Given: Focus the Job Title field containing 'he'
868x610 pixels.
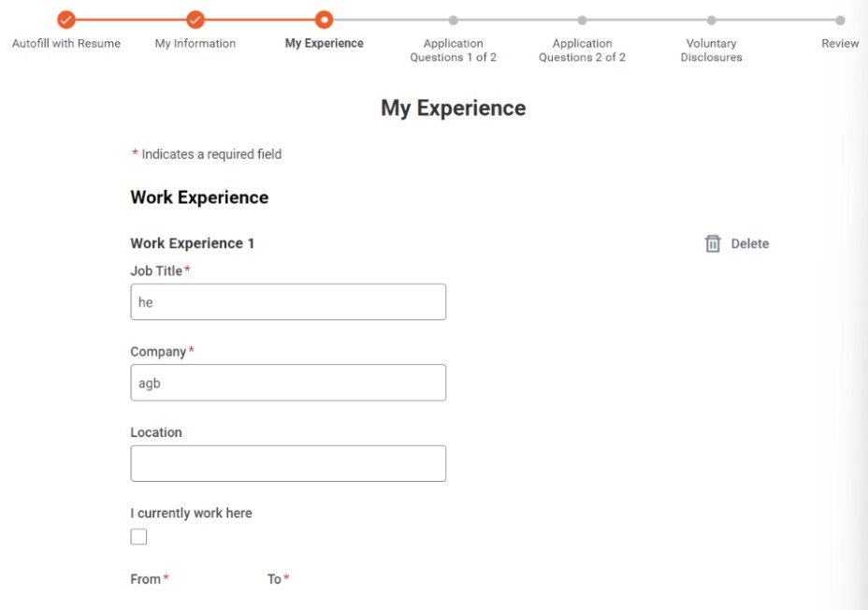Looking at the screenshot, I should (x=288, y=302).
